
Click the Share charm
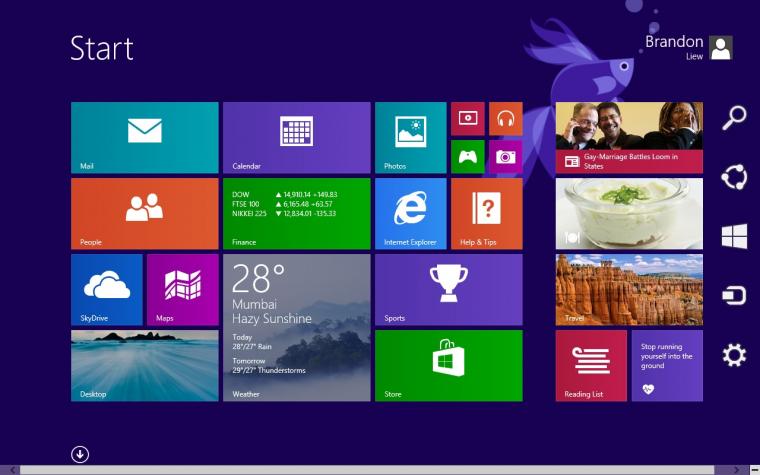tap(734, 177)
